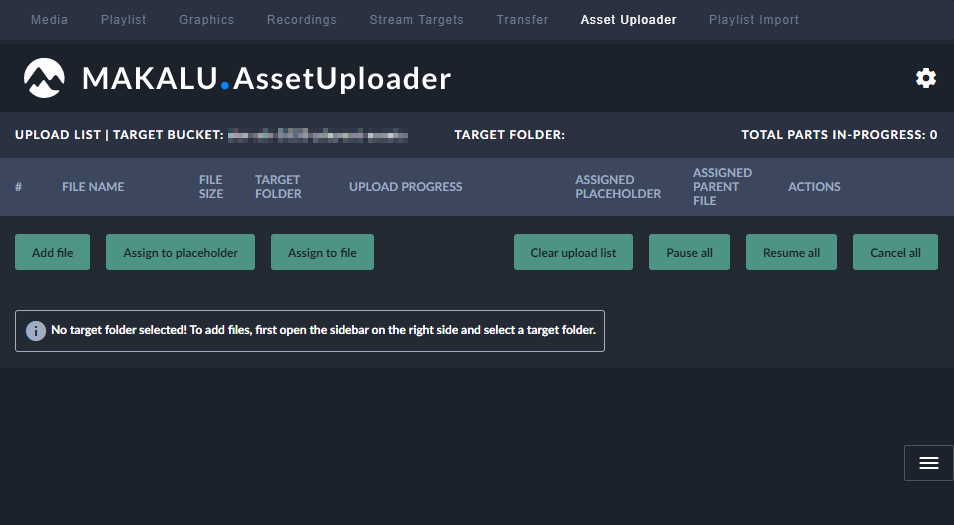Click the MAKALU.AssetUploader title
This screenshot has width=954, height=525.
pos(266,78)
